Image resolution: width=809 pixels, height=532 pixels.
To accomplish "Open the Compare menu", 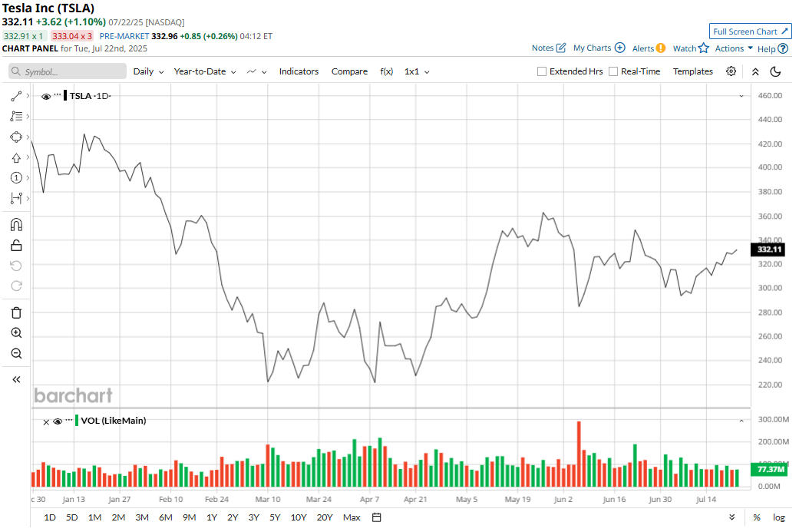I will tap(349, 71).
